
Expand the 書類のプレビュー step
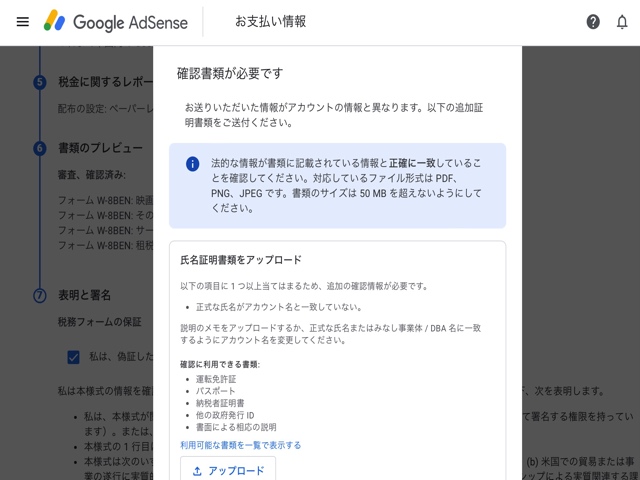point(100,148)
